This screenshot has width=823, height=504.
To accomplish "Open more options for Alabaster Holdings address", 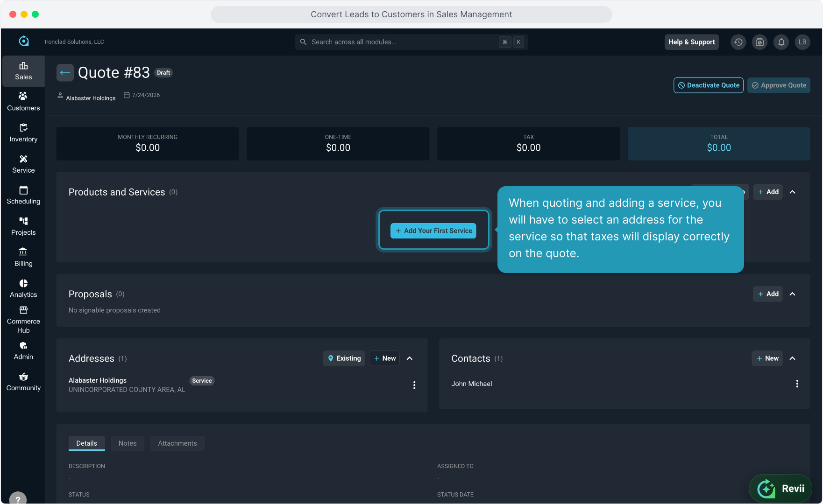I will 414,385.
